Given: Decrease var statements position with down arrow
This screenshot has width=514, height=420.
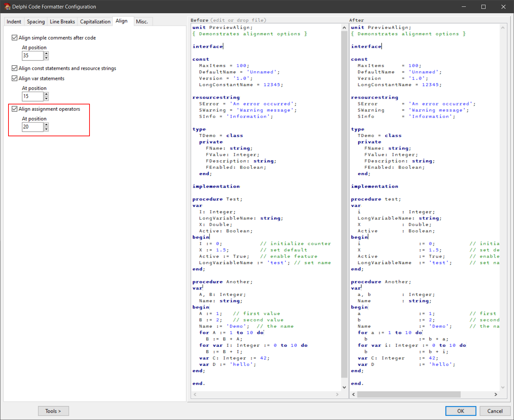Looking at the screenshot, I should point(46,99).
